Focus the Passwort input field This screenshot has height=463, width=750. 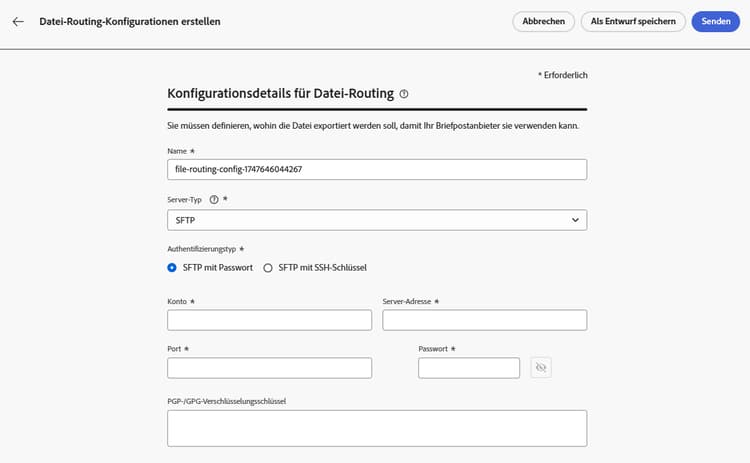[468, 368]
